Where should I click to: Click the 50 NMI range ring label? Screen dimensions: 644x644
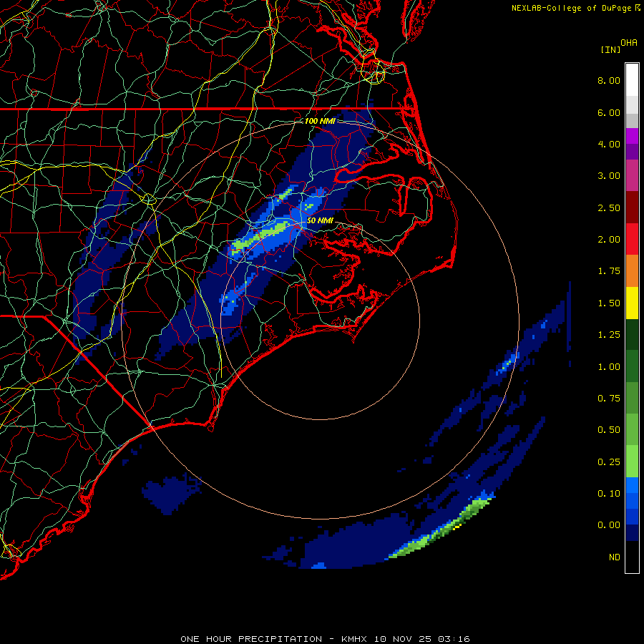pyautogui.click(x=320, y=220)
